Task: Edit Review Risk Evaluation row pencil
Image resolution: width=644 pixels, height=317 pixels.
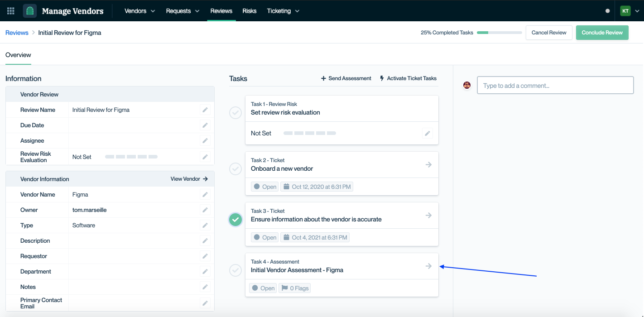Action: 205,157
